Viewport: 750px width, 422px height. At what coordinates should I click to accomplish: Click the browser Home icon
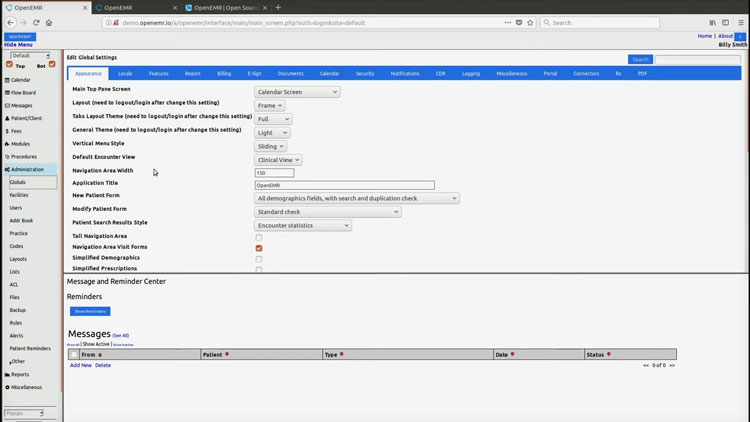[x=49, y=22]
